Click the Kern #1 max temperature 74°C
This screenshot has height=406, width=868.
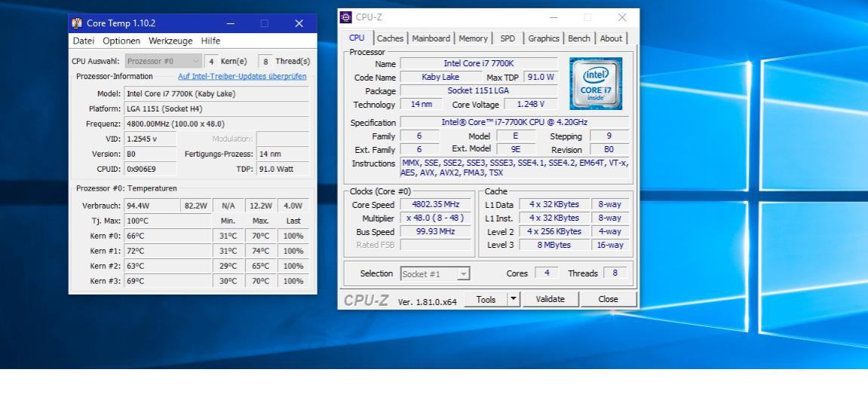(261, 251)
